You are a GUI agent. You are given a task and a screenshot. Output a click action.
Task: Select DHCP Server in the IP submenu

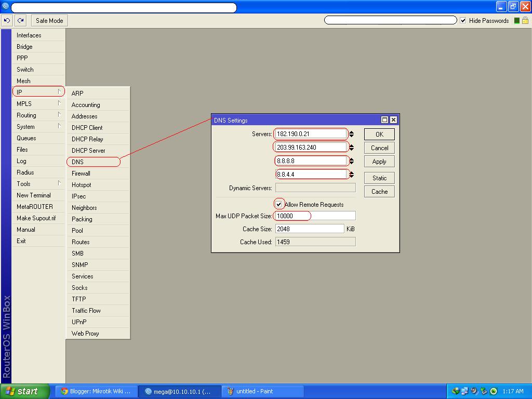pyautogui.click(x=98, y=150)
